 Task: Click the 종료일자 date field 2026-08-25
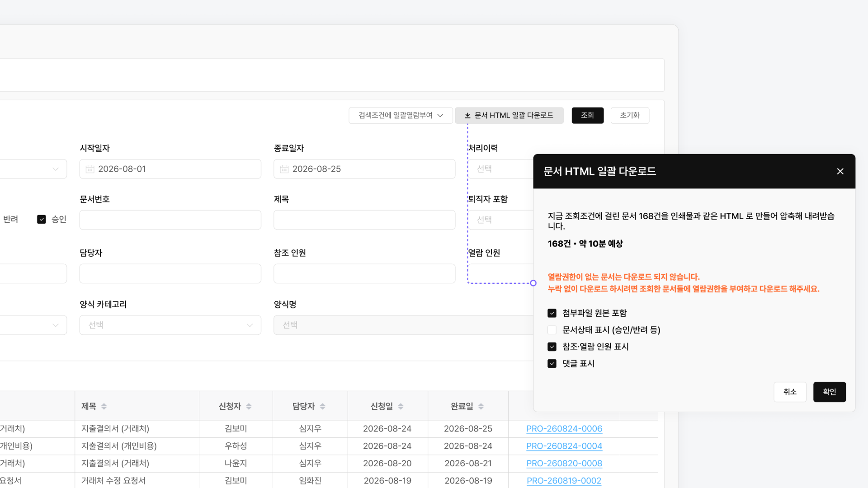[x=364, y=169]
